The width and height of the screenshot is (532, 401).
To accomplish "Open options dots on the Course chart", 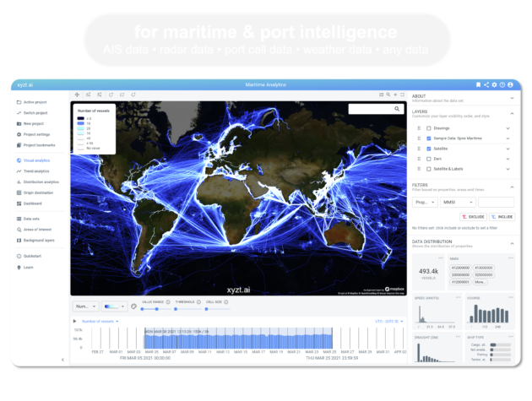I will pyautogui.click(x=511, y=297).
